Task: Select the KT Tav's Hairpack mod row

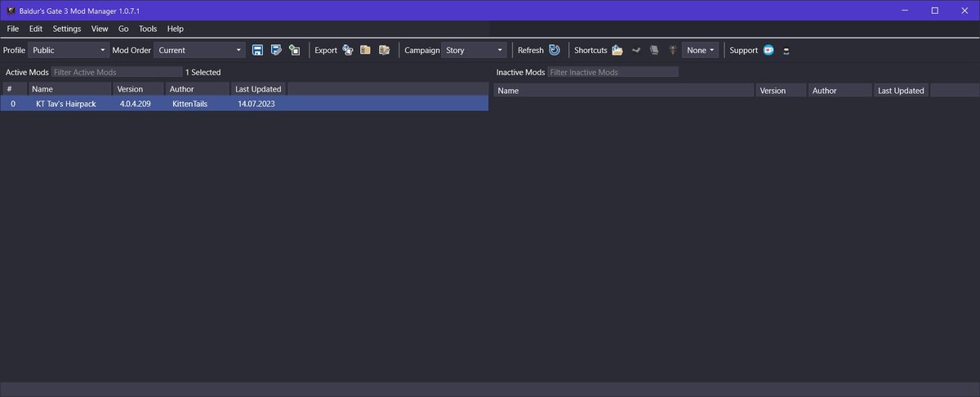Action: 244,104
